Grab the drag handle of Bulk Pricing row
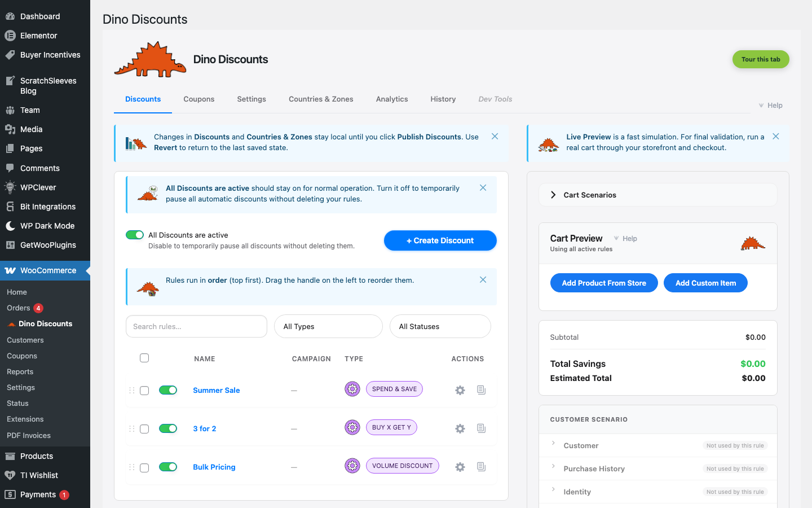Viewport: 812px width, 508px height. tap(132, 467)
